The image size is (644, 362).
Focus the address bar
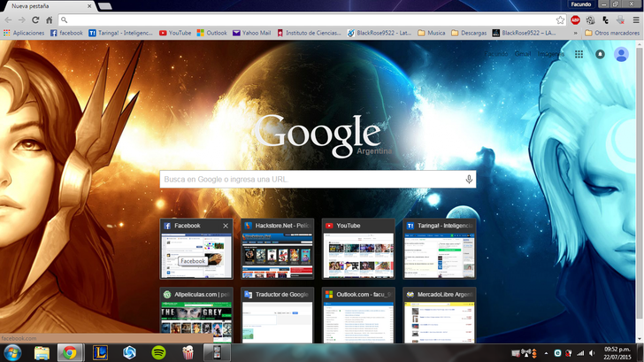(x=312, y=19)
